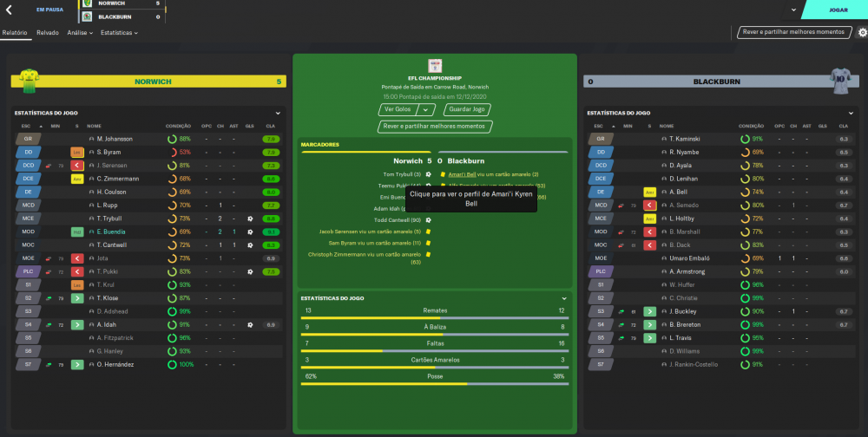The image size is (868, 437).
Task: Open Todd Cantwell (90) scorer link
Action: [398, 220]
